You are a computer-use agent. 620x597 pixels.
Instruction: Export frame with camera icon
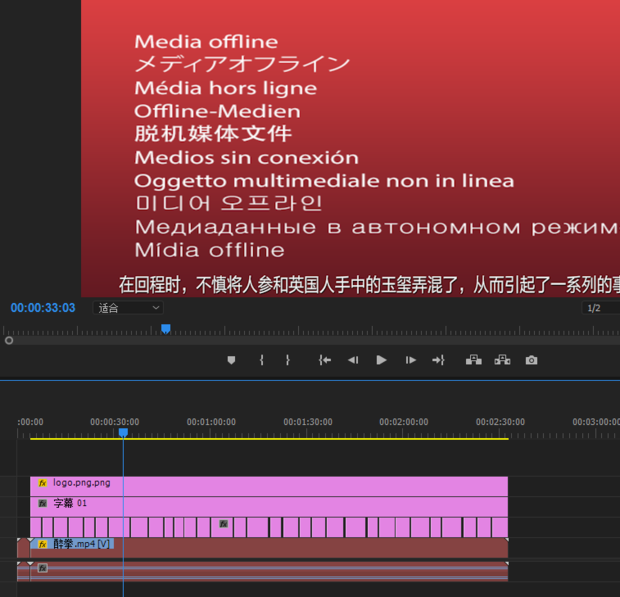[x=531, y=360]
